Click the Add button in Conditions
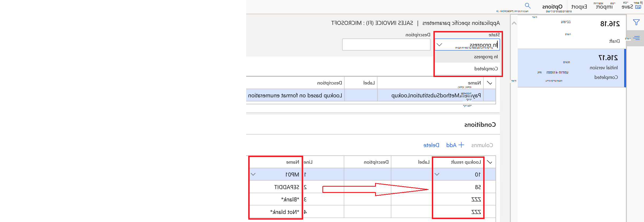This screenshot has width=644, height=222. (x=455, y=145)
